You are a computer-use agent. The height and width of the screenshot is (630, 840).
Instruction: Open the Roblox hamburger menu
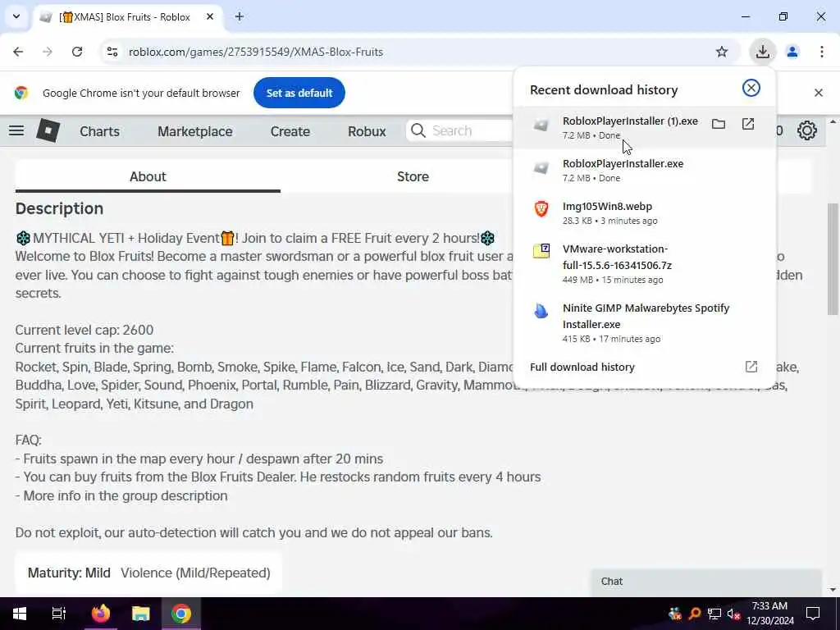pyautogui.click(x=16, y=130)
